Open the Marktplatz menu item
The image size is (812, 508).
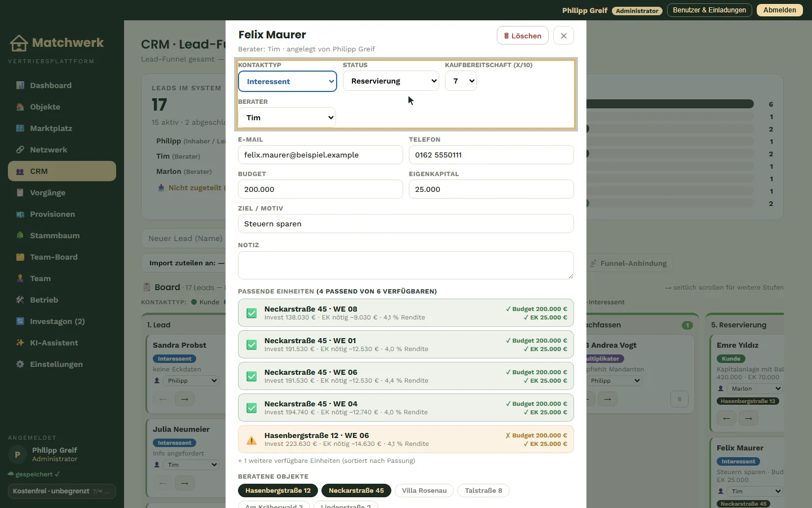tap(62, 128)
